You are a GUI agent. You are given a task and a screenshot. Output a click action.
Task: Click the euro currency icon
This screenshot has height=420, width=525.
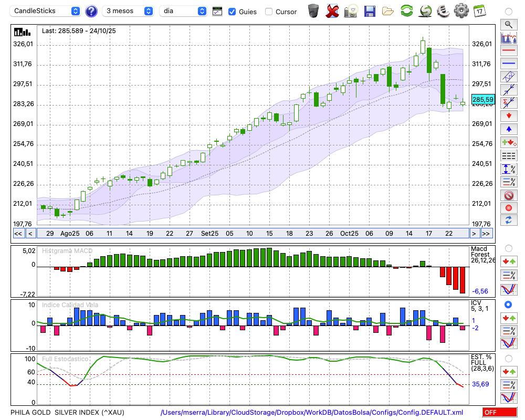pyautogui.click(x=443, y=11)
